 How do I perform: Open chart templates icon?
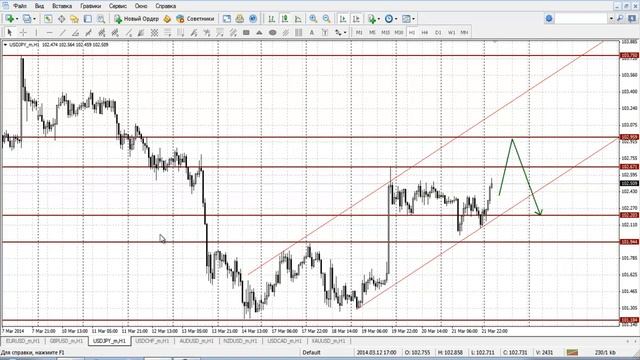click(x=406, y=19)
